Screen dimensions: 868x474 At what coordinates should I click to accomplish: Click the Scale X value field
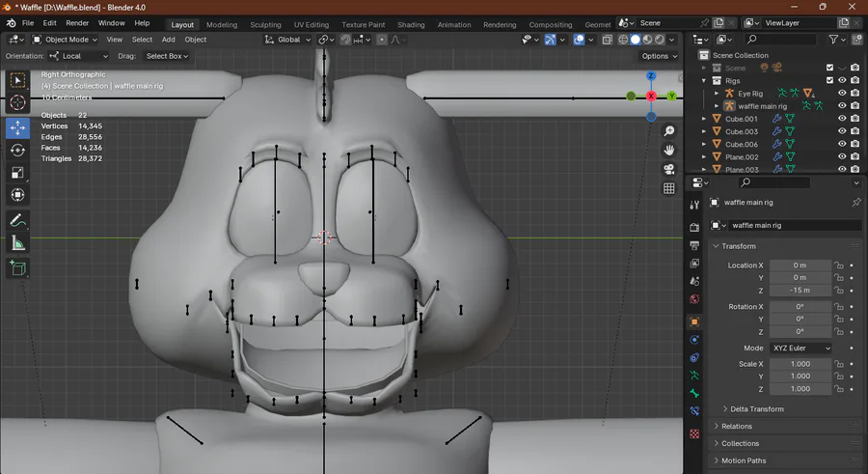800,364
